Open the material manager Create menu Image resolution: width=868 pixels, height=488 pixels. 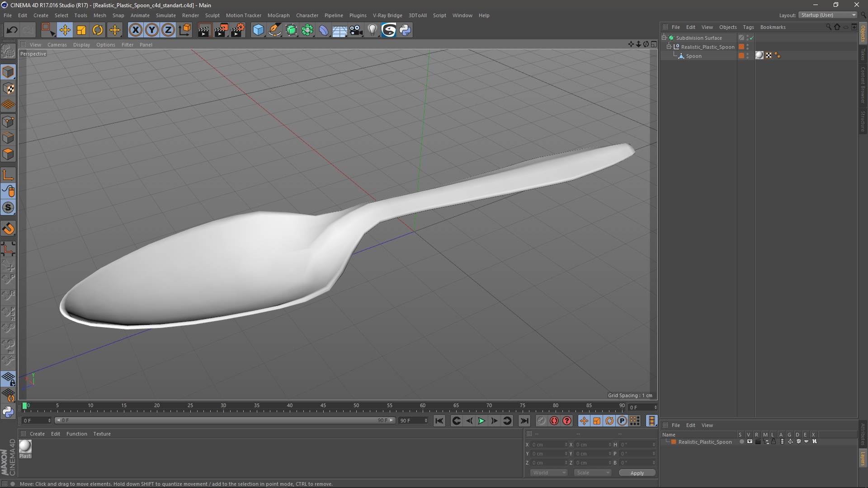37,434
